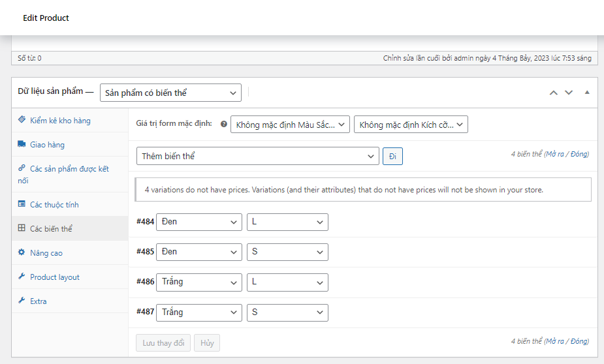Open color dropdown for variation #487
This screenshot has width=604, height=364.
point(199,312)
